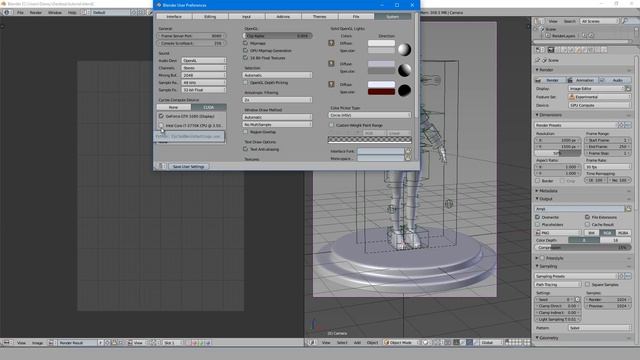This screenshot has width=640, height=360.
Task: Open the Channels Stereo dropdown
Action: [x=204, y=68]
